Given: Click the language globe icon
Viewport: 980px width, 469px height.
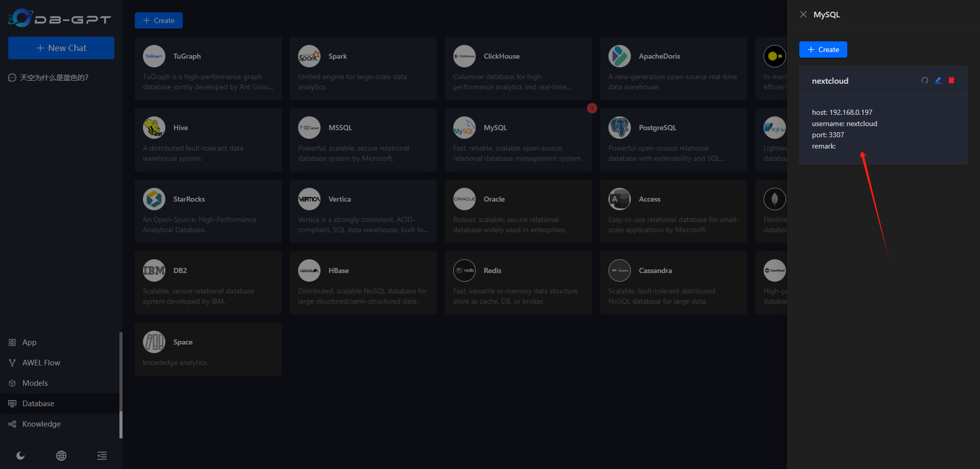Looking at the screenshot, I should (61, 456).
